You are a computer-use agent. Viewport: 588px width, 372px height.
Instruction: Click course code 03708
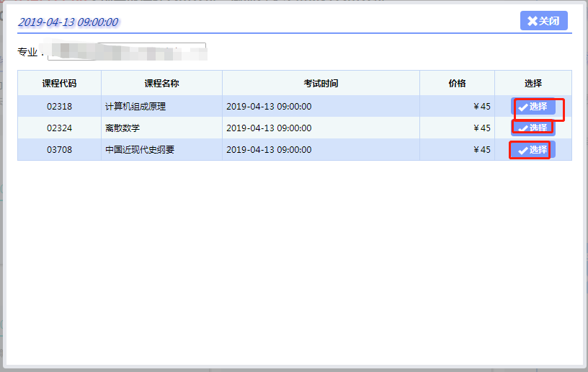59,150
